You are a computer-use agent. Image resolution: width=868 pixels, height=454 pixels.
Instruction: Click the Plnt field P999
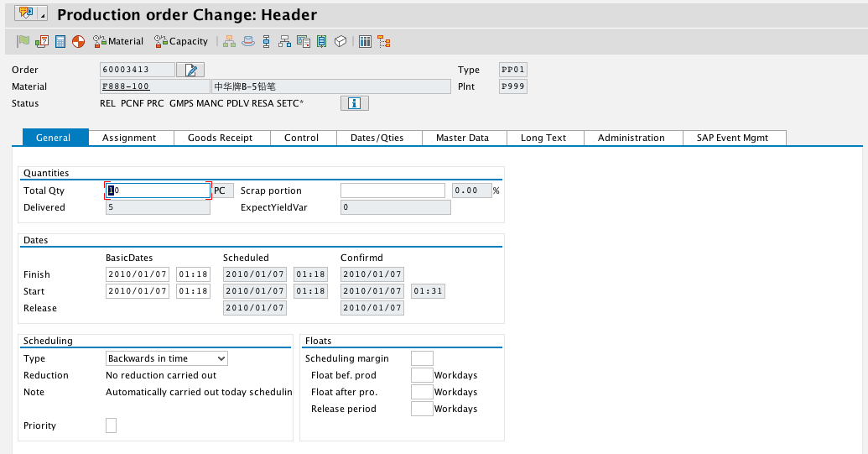click(512, 86)
